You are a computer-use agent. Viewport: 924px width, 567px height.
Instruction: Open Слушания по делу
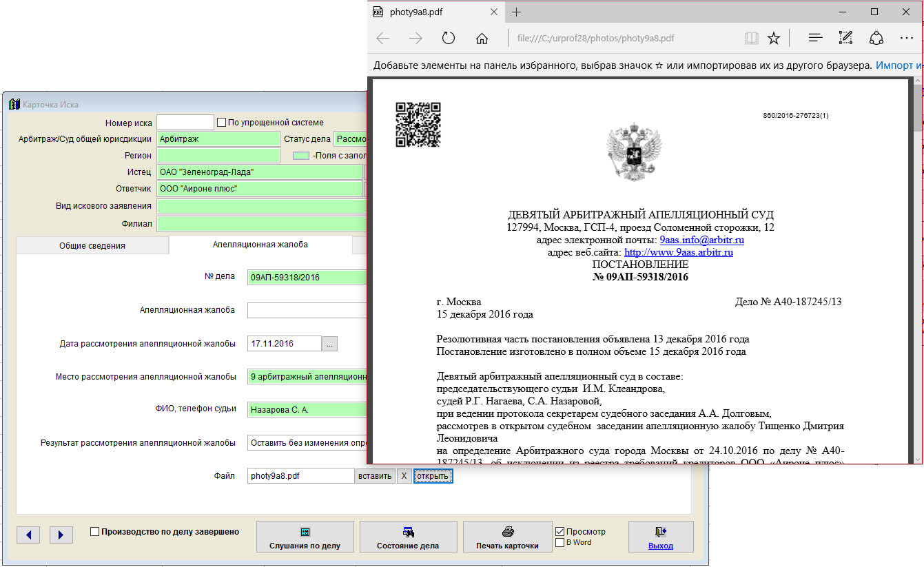click(x=305, y=537)
